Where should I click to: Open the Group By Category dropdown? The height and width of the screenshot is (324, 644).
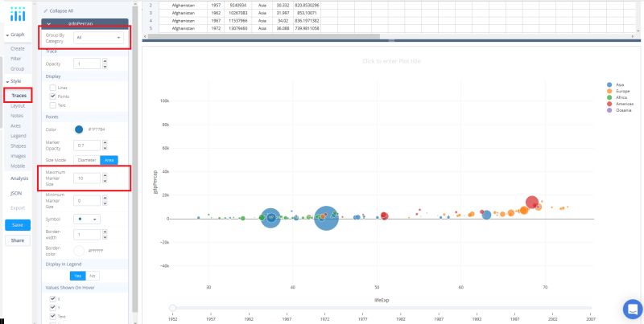pos(98,37)
